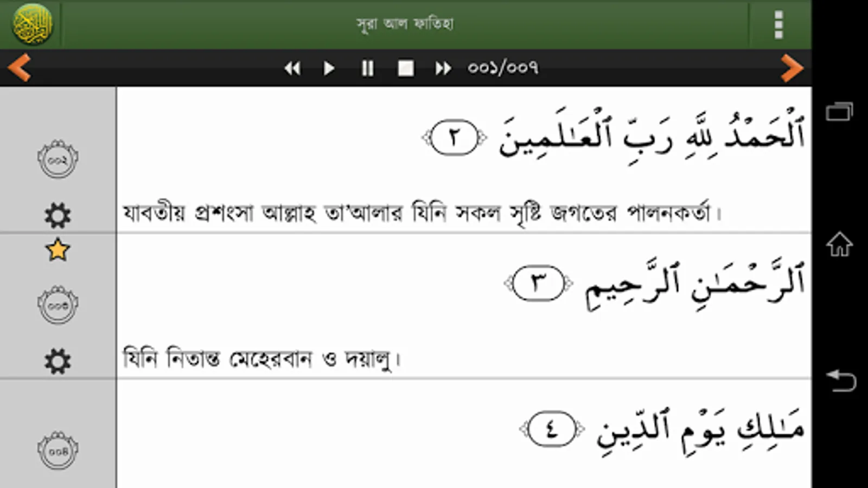Open settings gear for verse 2
Screen dimensions: 868x488
58,216
